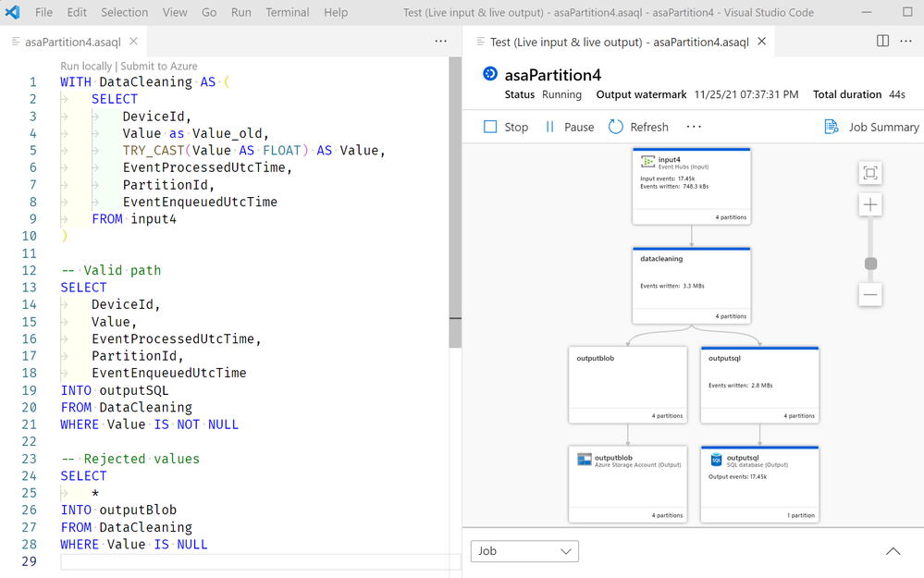Image resolution: width=924 pixels, height=578 pixels.
Task: Click line number 21 in the gutter
Action: [29, 424]
